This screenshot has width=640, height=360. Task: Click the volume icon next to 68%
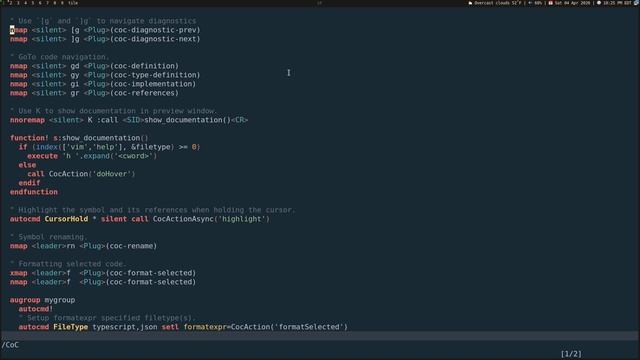pyautogui.click(x=530, y=3)
